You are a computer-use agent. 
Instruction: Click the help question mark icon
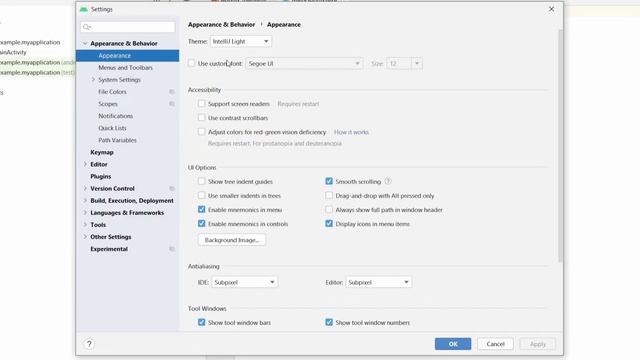pyautogui.click(x=89, y=344)
